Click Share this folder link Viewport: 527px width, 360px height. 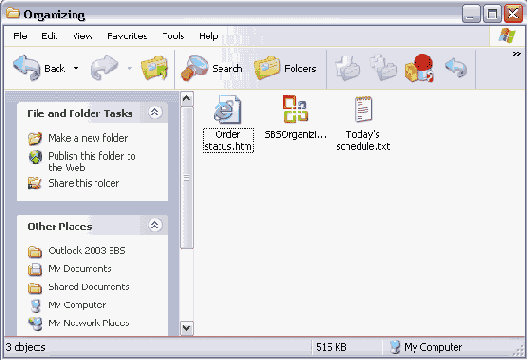[x=84, y=183]
